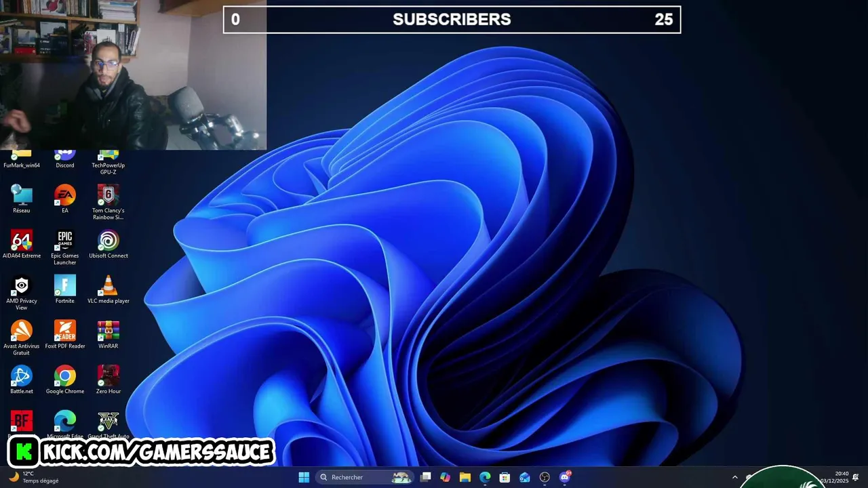Select the Battle.net desktop shortcut
868x488 pixels.
pyautogui.click(x=22, y=380)
